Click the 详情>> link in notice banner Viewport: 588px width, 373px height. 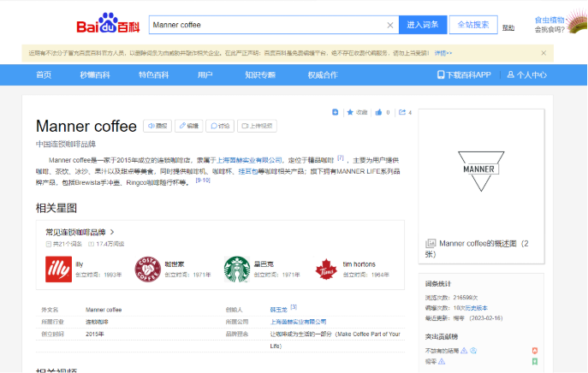pos(443,53)
